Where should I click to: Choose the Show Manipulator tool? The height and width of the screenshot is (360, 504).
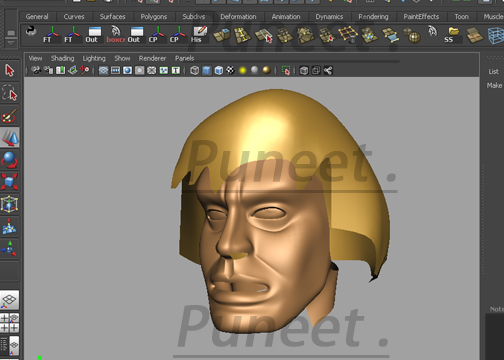[x=10, y=248]
